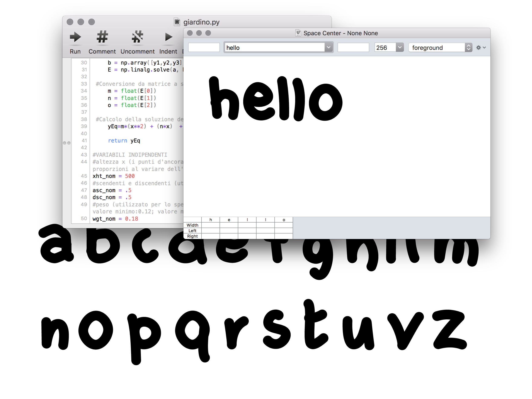
Task: Click the giardino.py window title
Action: click(x=202, y=22)
